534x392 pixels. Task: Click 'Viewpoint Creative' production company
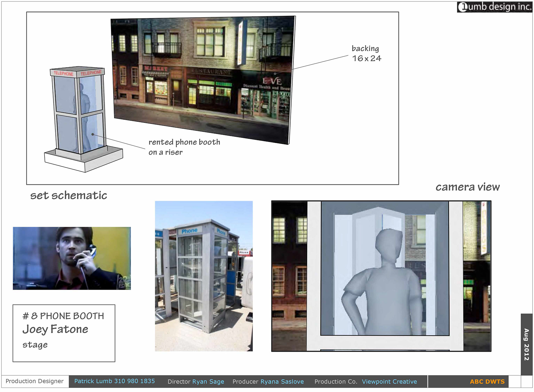point(389,382)
